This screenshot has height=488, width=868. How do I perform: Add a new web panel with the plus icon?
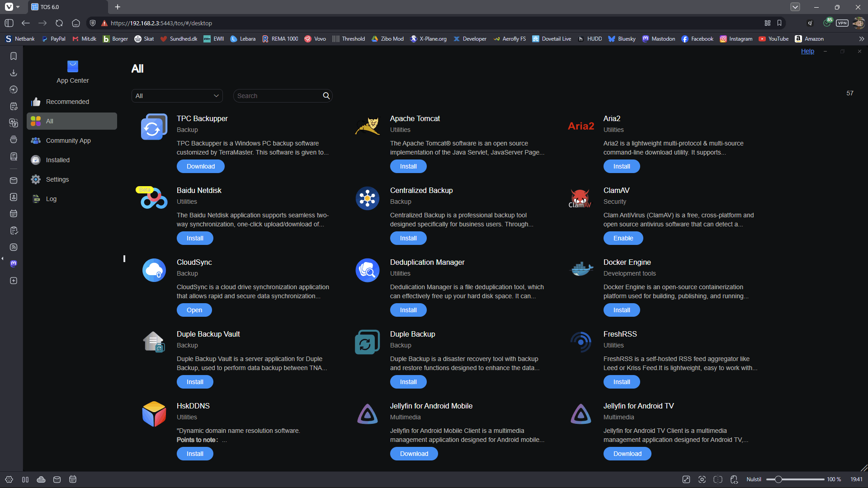tap(13, 281)
